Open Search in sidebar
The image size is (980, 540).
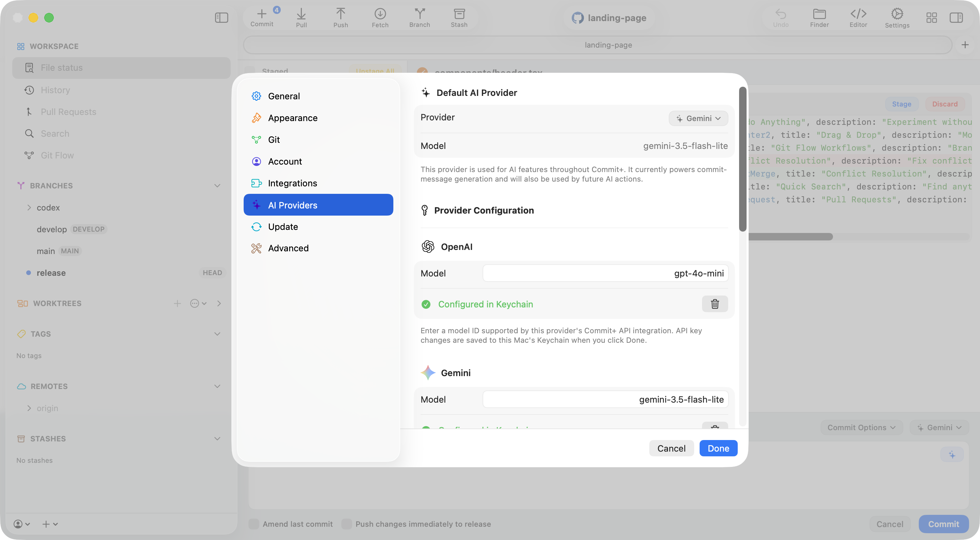point(121,134)
